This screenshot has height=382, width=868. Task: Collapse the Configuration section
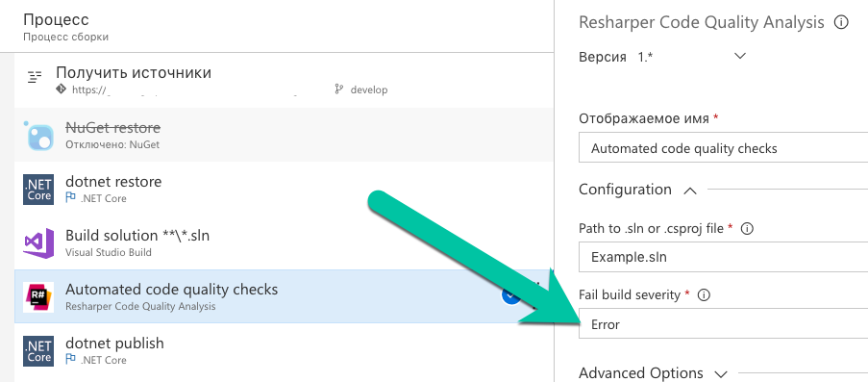tap(689, 191)
